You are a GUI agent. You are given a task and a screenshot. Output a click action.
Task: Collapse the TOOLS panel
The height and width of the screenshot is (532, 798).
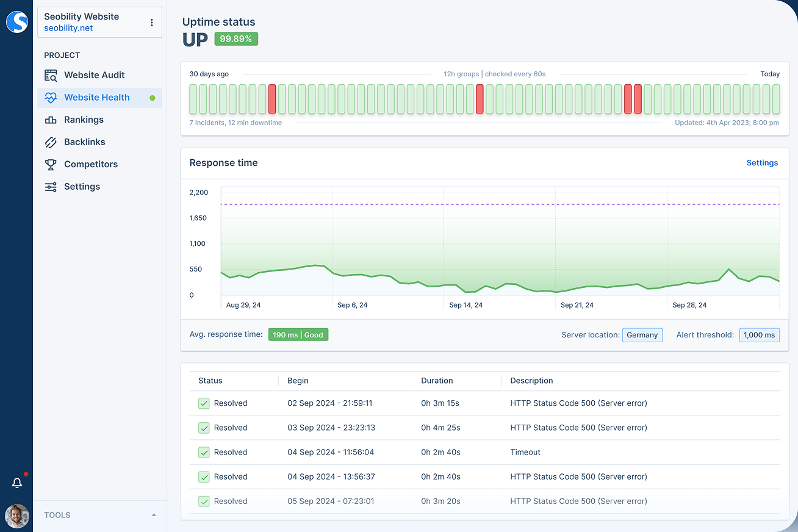[x=154, y=515]
